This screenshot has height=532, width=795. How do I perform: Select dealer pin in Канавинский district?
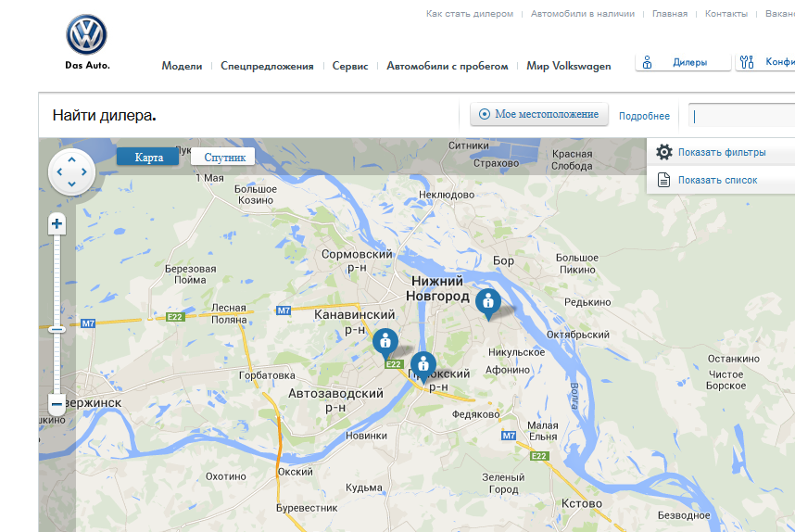(x=385, y=343)
